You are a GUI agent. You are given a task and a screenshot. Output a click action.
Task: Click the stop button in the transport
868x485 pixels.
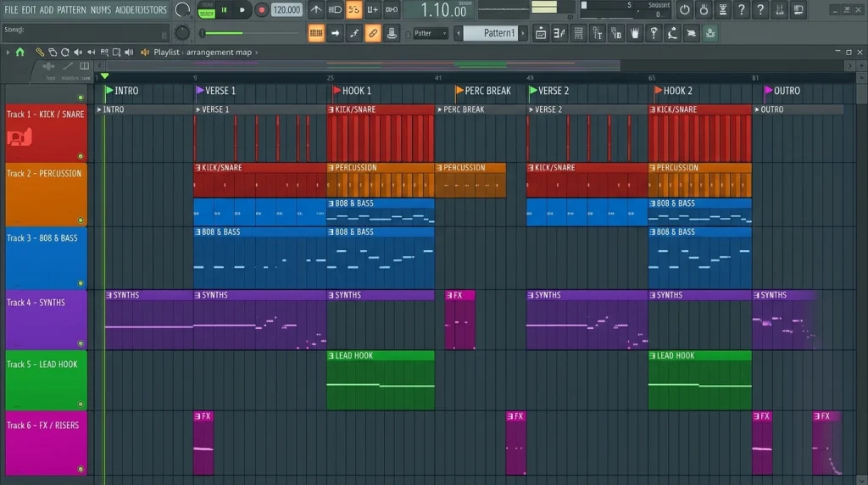click(242, 10)
